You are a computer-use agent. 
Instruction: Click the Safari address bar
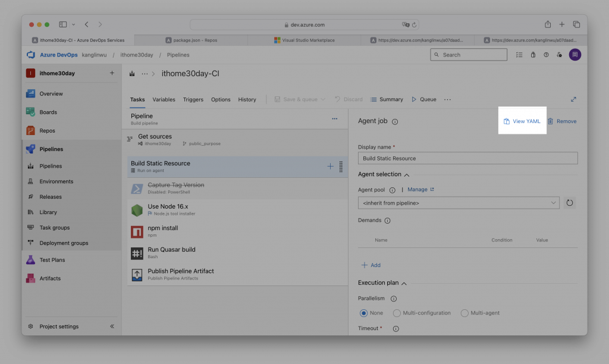coord(304,24)
